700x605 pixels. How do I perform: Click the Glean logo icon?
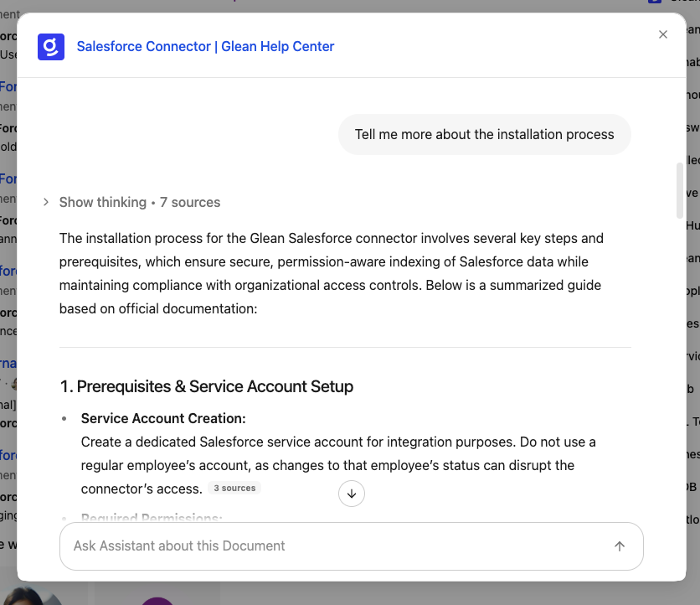(x=51, y=47)
